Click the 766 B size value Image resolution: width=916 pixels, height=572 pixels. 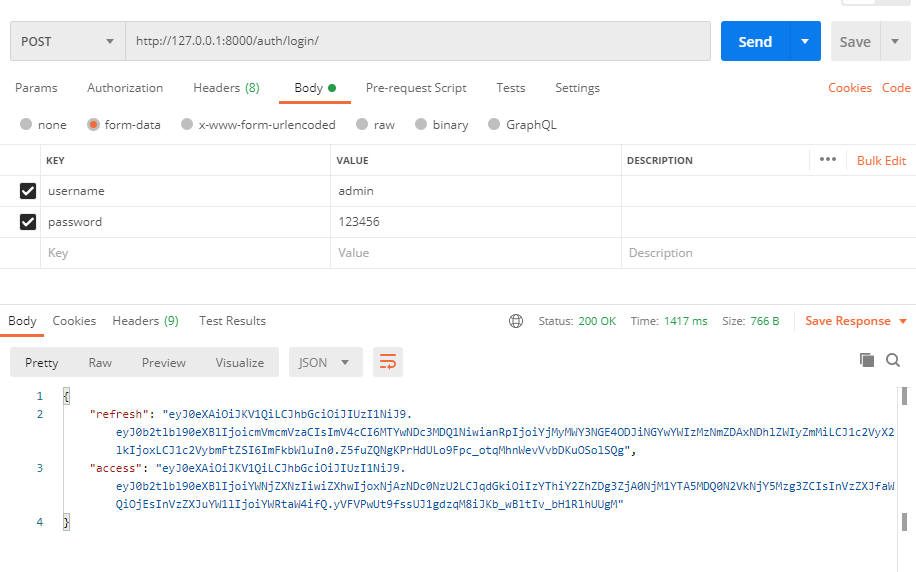coord(765,321)
